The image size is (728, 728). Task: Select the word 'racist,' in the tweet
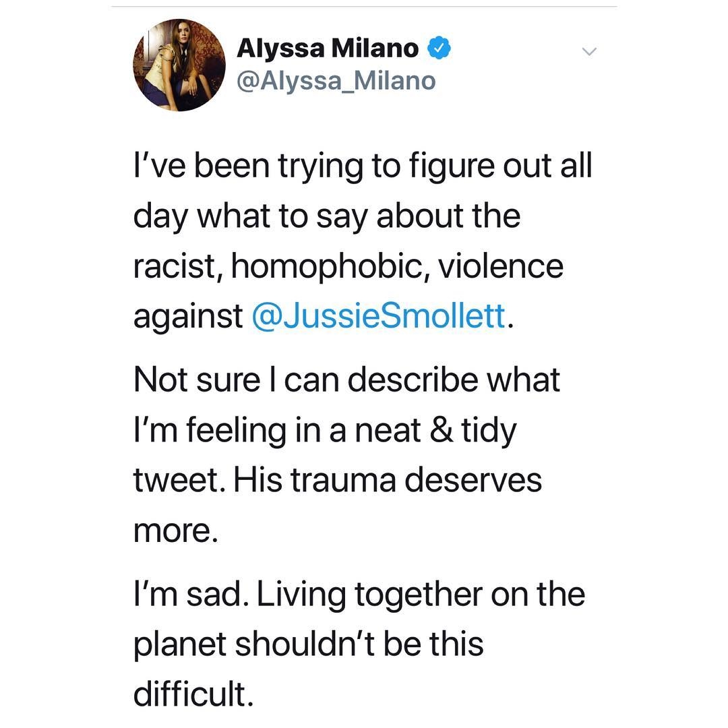(178, 266)
